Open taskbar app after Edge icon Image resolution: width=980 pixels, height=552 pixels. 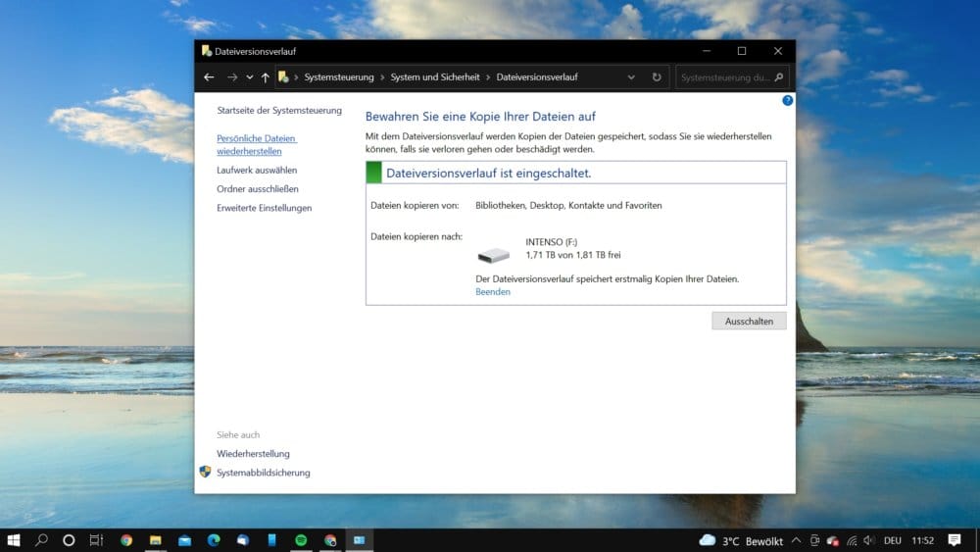(242, 540)
